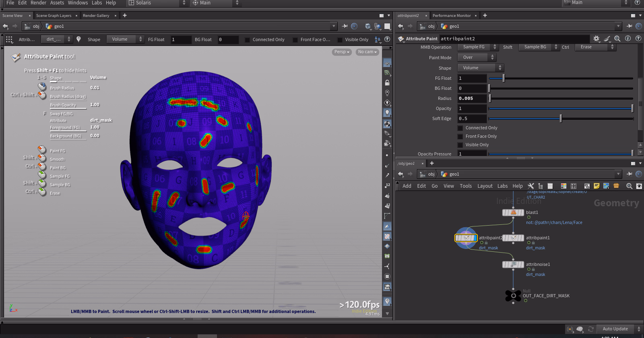Click the gear menu icon in parameter pane
The height and width of the screenshot is (338, 644).
[x=596, y=39]
